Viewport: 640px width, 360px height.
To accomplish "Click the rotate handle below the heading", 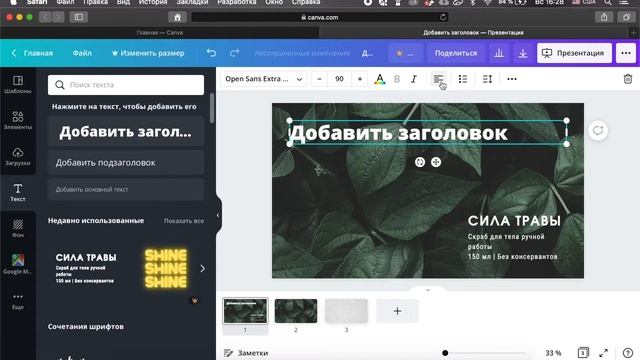I will [420, 162].
